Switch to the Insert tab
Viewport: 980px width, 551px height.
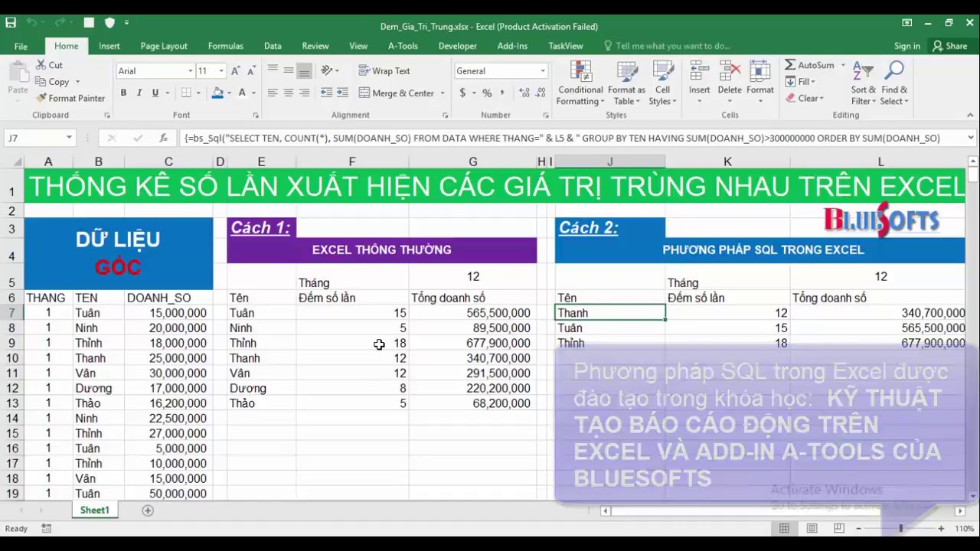point(109,46)
